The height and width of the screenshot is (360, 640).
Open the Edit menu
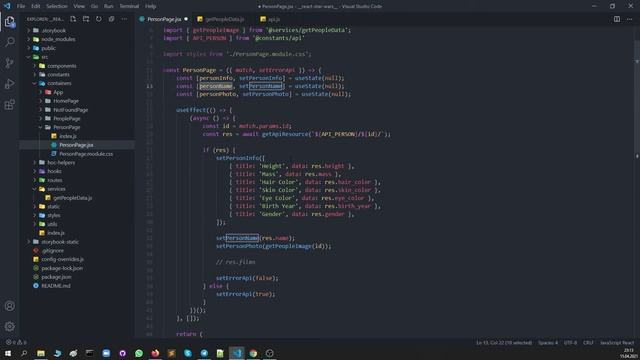(36, 6)
